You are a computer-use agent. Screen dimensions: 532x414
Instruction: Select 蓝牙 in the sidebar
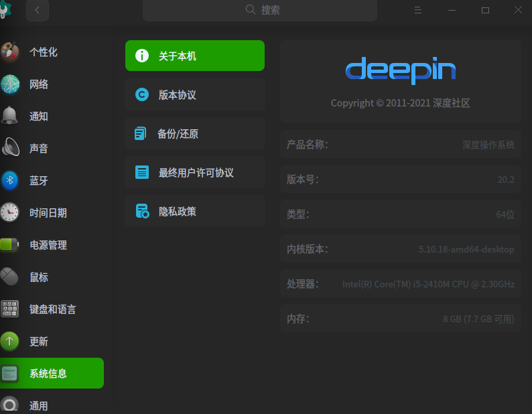[39, 180]
